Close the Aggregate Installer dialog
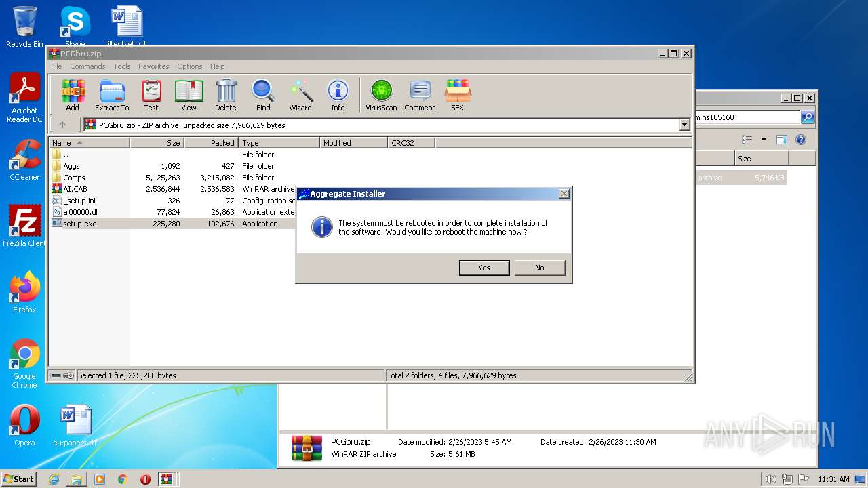 click(x=564, y=194)
